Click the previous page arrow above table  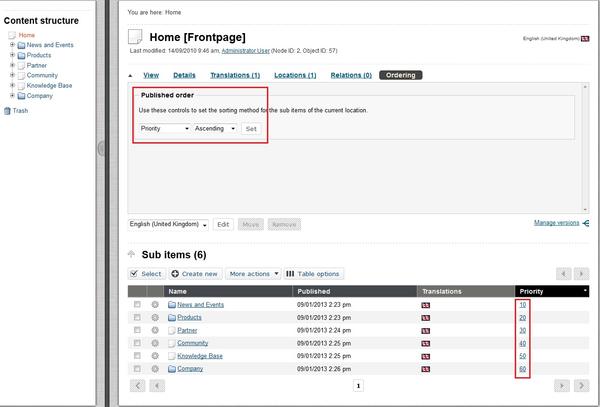pos(564,274)
